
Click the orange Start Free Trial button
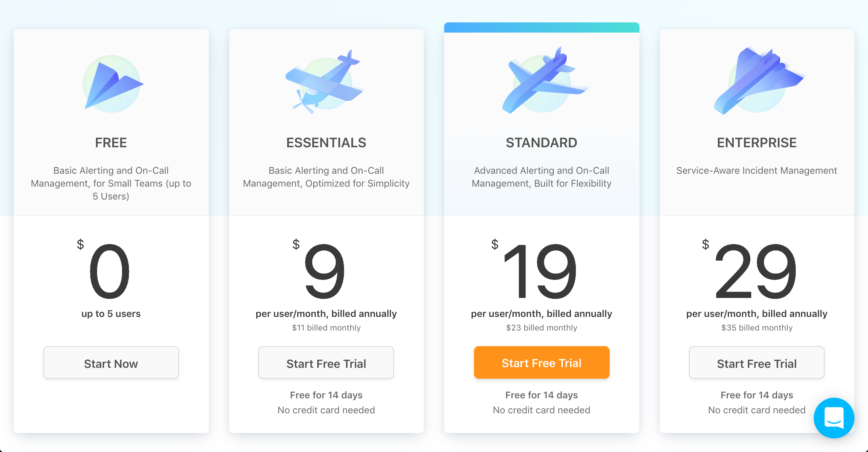pyautogui.click(x=541, y=362)
